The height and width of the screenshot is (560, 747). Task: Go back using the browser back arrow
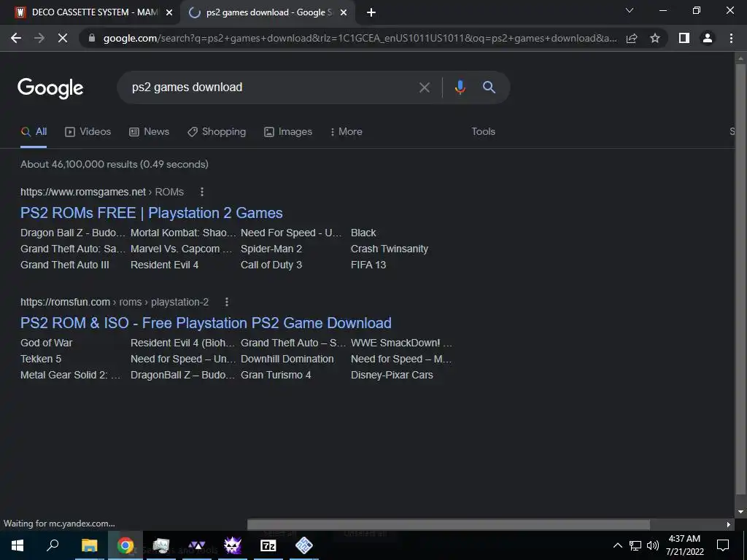click(x=16, y=38)
